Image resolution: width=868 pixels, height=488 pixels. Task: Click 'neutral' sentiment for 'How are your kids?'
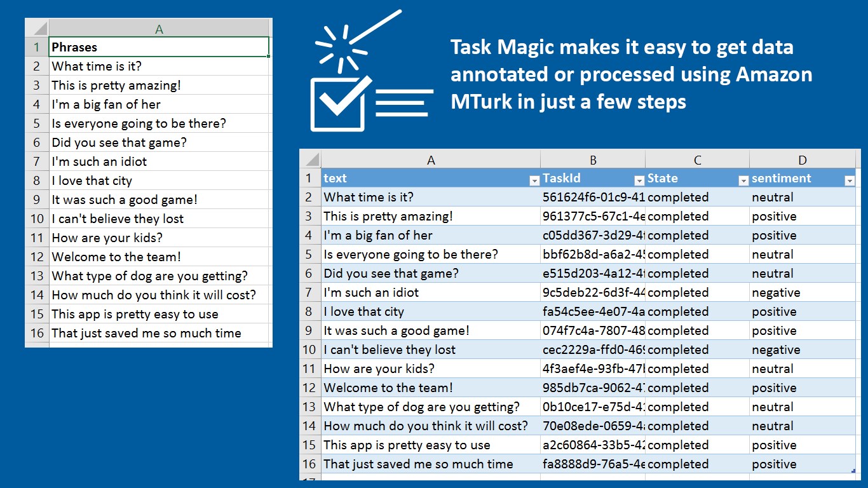pyautogui.click(x=803, y=369)
